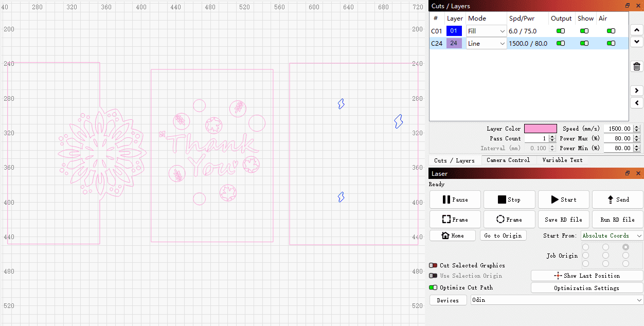Click Go to Origin
644x326 pixels.
tap(503, 236)
